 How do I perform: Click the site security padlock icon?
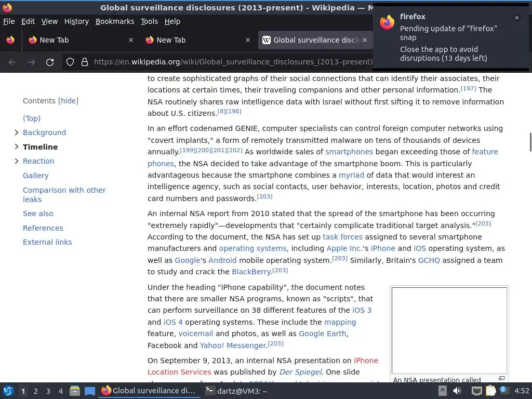85,62
